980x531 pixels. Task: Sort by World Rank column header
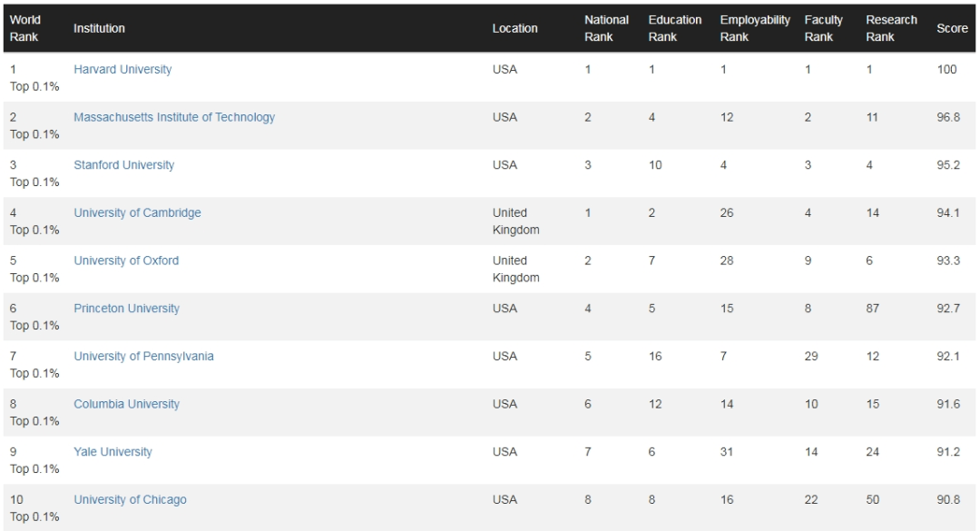point(25,28)
